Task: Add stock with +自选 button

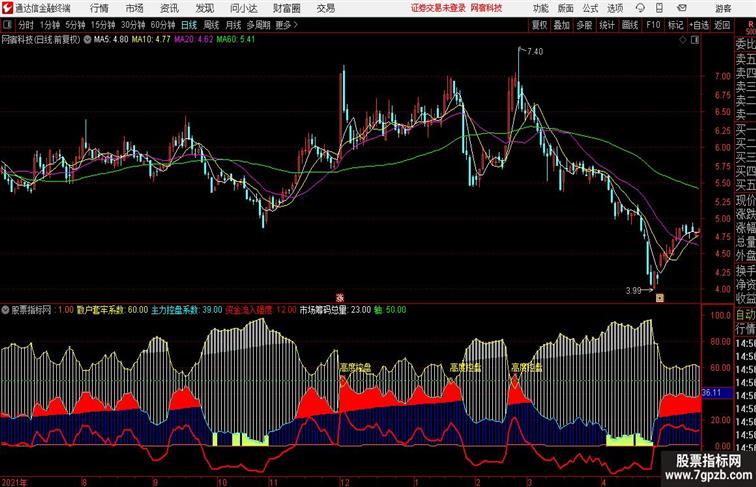Action: pyautogui.click(x=699, y=25)
